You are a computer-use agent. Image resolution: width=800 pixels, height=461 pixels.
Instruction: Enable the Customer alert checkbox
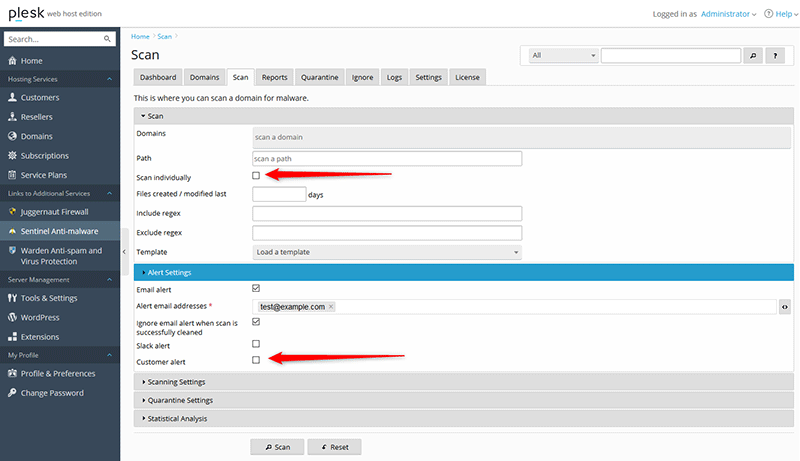(256, 360)
